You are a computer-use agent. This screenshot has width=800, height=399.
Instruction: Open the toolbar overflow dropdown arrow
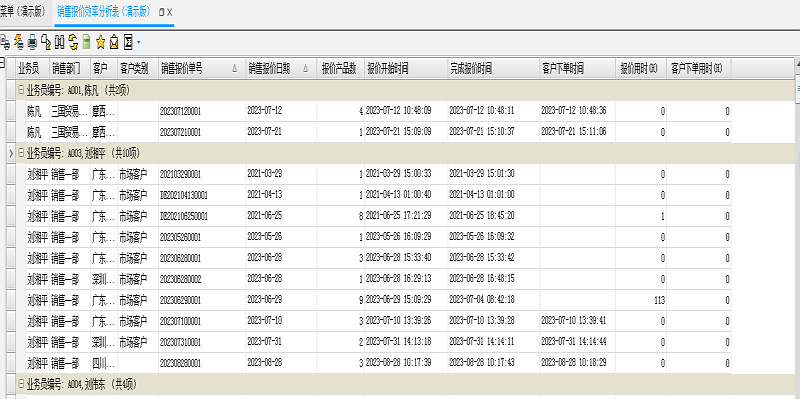pos(139,43)
